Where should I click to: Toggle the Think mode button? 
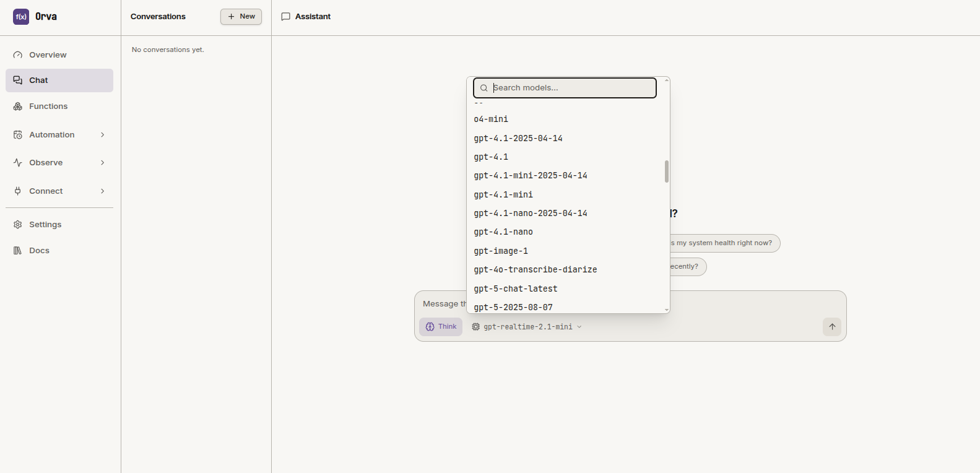coord(441,327)
